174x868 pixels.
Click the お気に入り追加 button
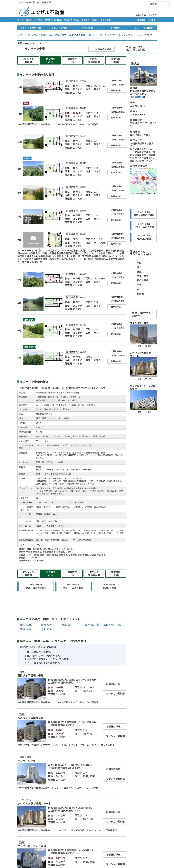pyautogui.click(x=102, y=48)
